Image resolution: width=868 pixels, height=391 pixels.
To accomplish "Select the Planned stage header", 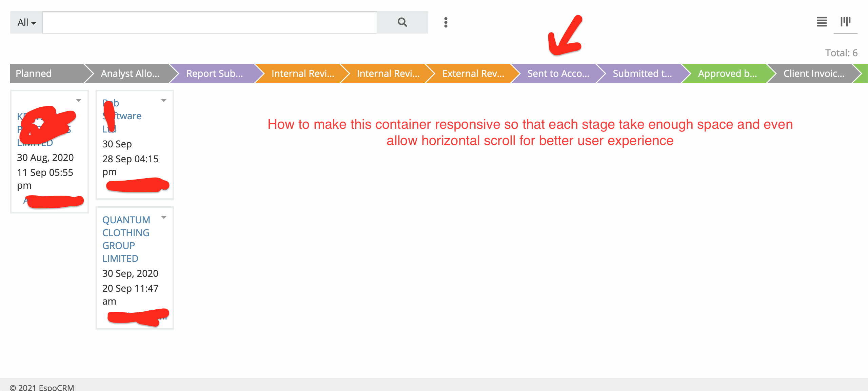I will [x=34, y=74].
